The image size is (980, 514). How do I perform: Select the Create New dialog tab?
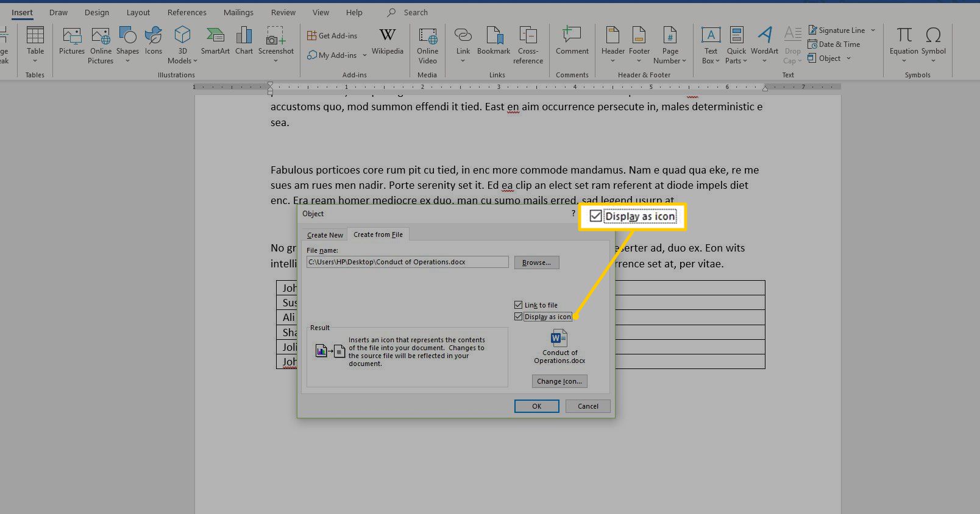point(325,235)
